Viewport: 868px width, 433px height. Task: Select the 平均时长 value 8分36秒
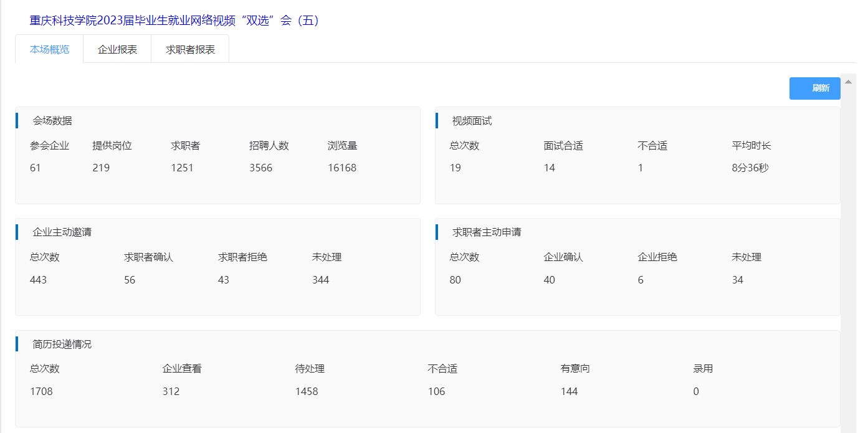coord(750,168)
